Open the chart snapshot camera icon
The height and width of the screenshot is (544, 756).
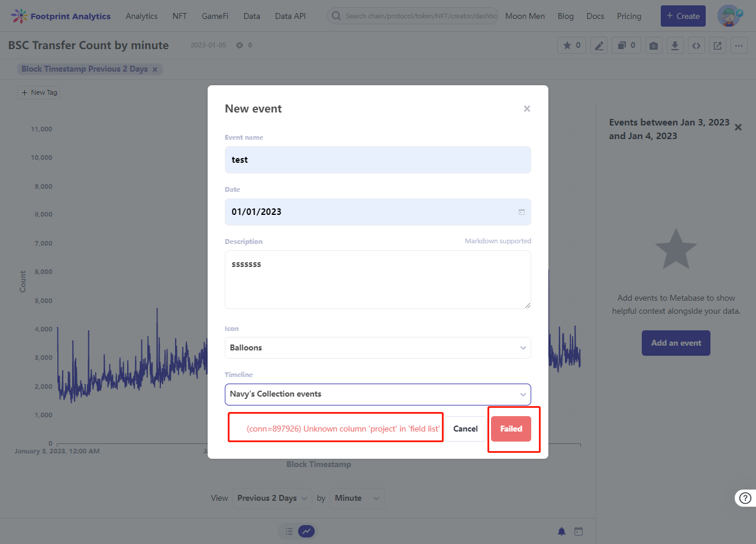tap(653, 45)
